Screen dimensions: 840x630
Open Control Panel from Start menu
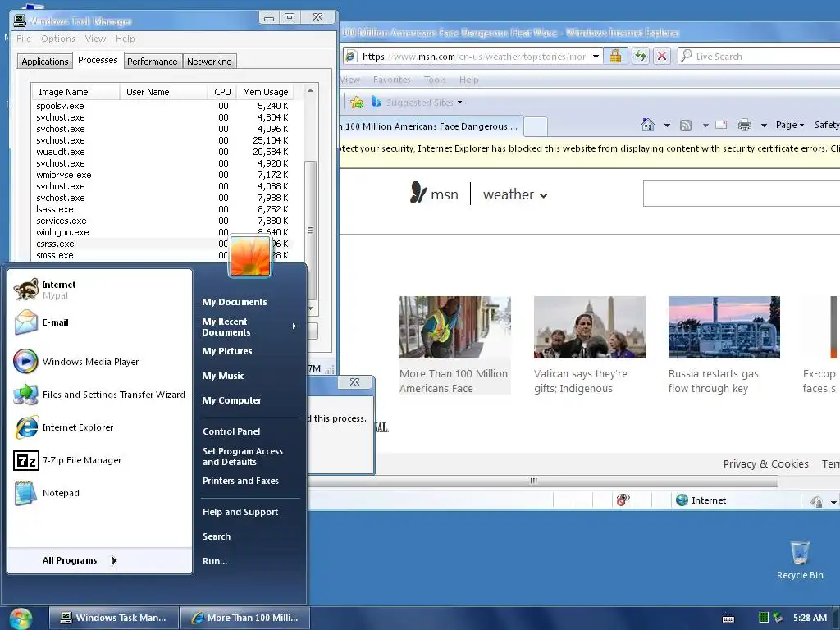(x=231, y=431)
